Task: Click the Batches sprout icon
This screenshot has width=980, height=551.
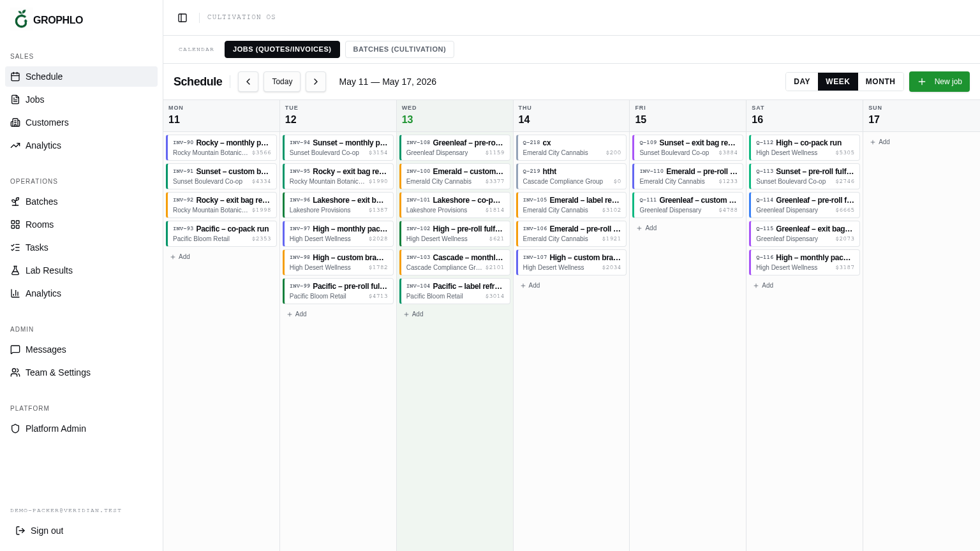Action: pos(15,202)
